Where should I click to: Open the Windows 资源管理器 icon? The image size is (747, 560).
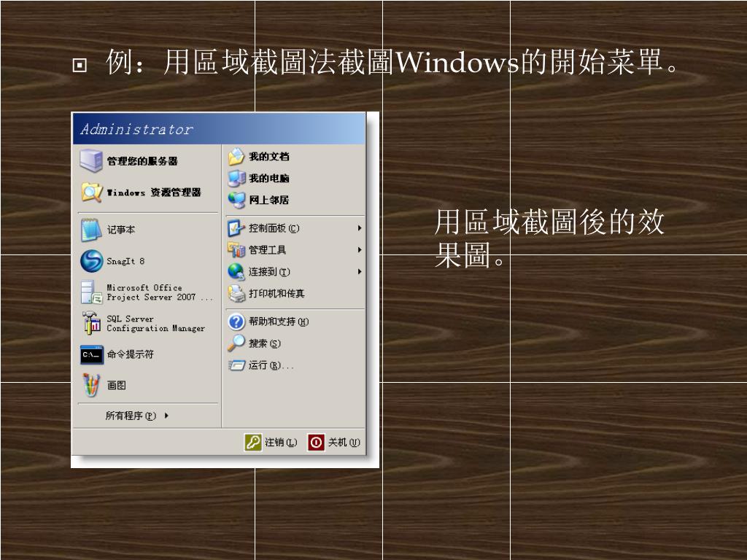point(91,192)
